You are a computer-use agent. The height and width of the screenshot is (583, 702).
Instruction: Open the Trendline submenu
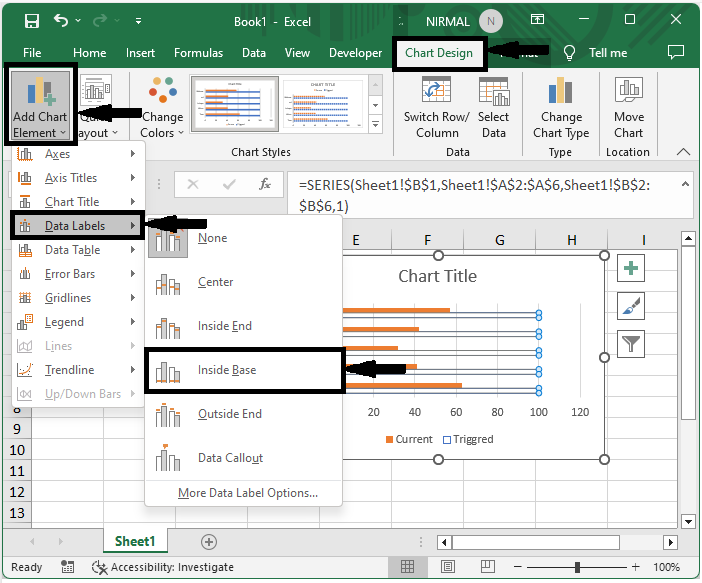(77, 370)
